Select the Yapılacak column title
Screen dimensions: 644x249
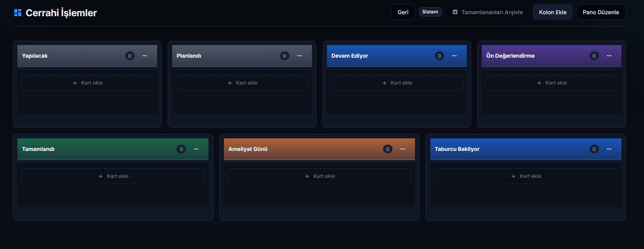(35, 56)
